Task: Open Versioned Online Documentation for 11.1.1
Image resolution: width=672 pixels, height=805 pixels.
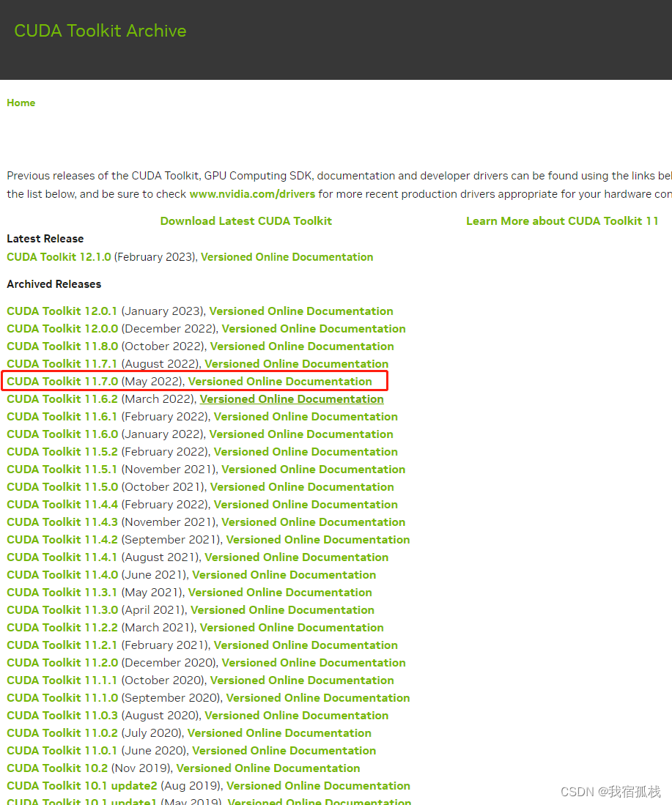Action: (302, 680)
